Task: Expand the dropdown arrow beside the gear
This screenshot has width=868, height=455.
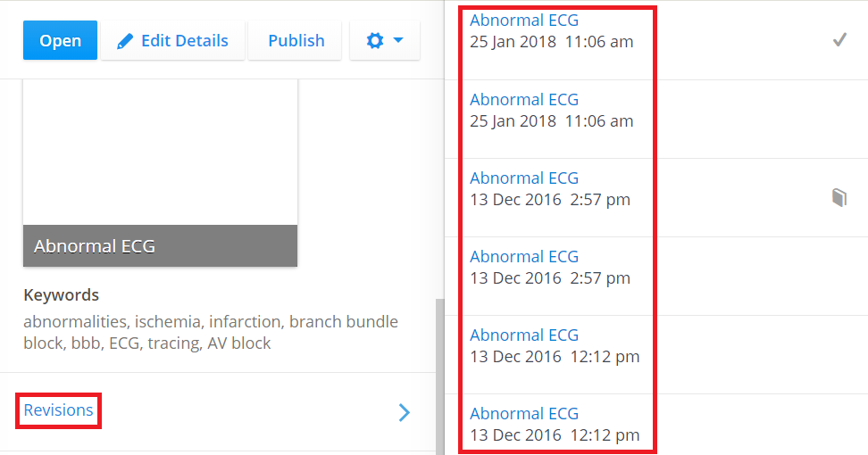Action: (398, 41)
